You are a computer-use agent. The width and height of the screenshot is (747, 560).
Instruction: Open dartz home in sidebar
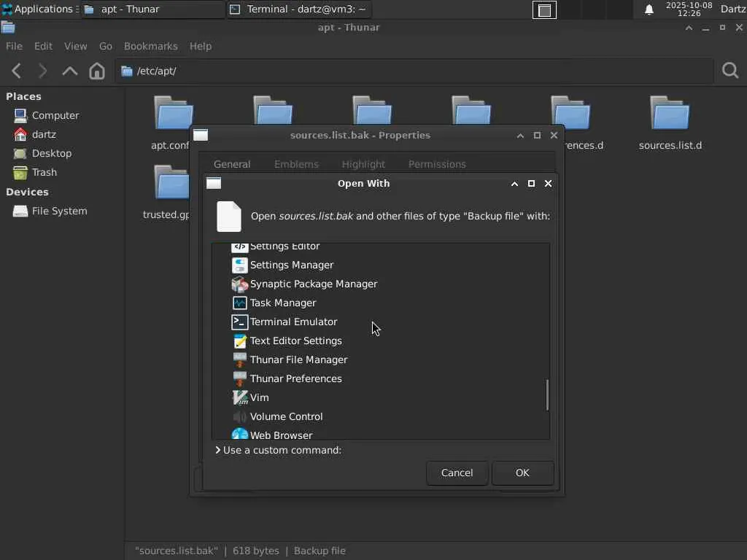(x=35, y=135)
